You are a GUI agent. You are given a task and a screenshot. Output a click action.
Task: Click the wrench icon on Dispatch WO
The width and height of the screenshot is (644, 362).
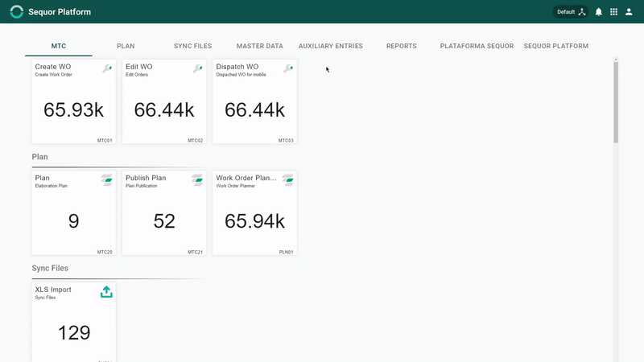[x=288, y=68]
